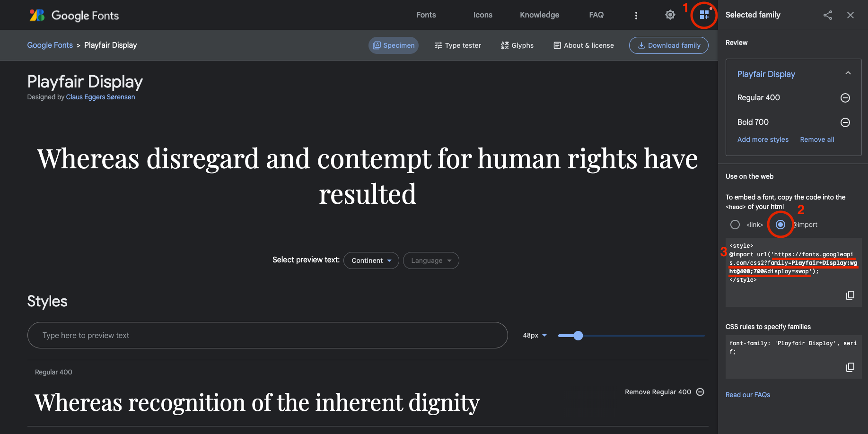Viewport: 868px width, 434px height.
Task: Open the Fonts nav item
Action: tap(426, 15)
